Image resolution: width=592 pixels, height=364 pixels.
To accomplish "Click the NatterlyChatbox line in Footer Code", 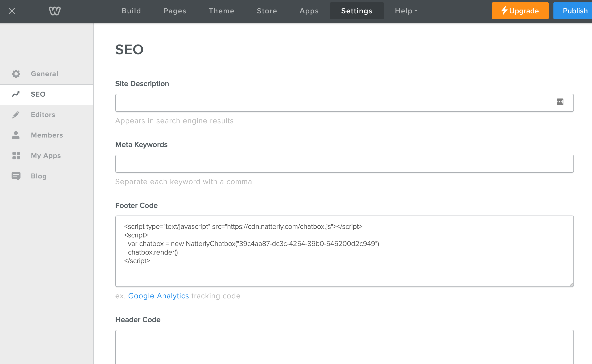I will (x=253, y=244).
